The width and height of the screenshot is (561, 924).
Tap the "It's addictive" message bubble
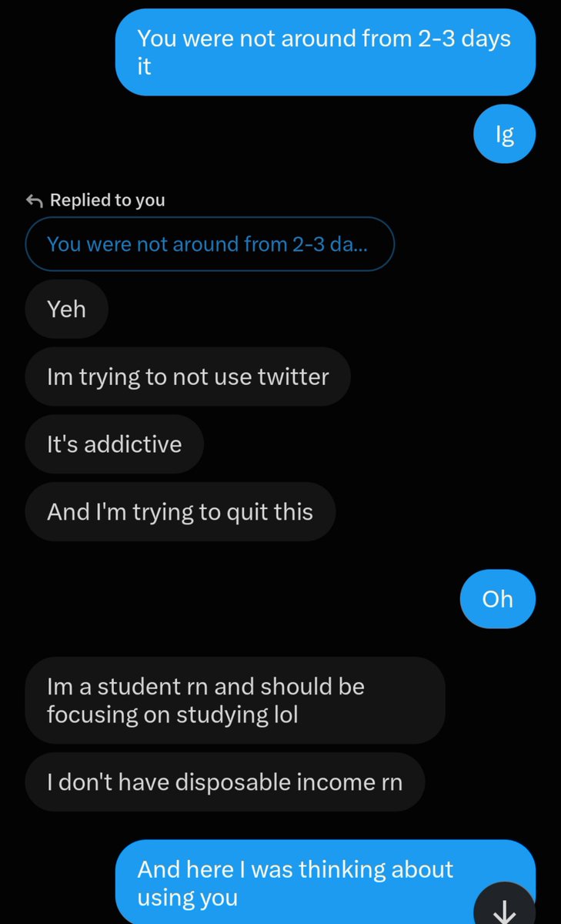114,444
